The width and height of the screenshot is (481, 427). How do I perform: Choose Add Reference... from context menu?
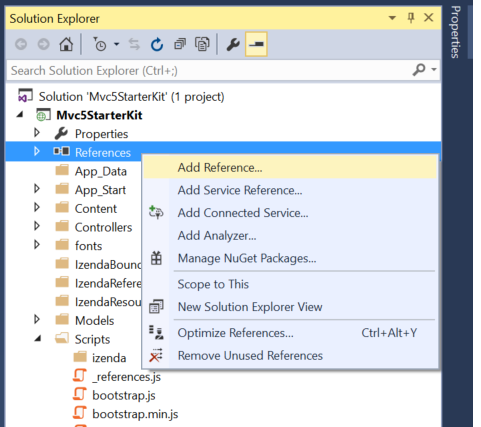[x=290, y=168]
